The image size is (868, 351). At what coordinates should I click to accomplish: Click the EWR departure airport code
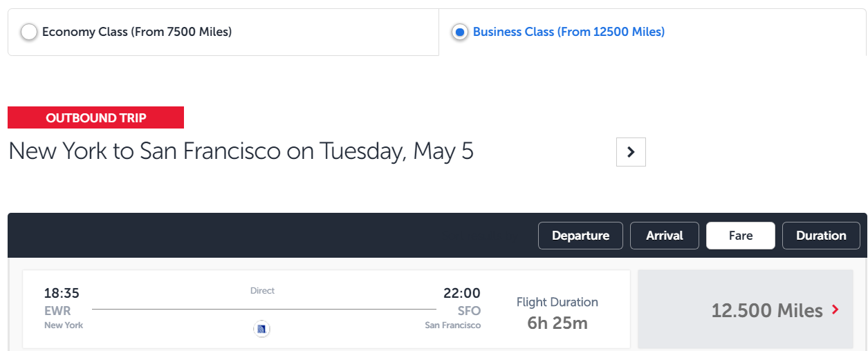point(57,311)
